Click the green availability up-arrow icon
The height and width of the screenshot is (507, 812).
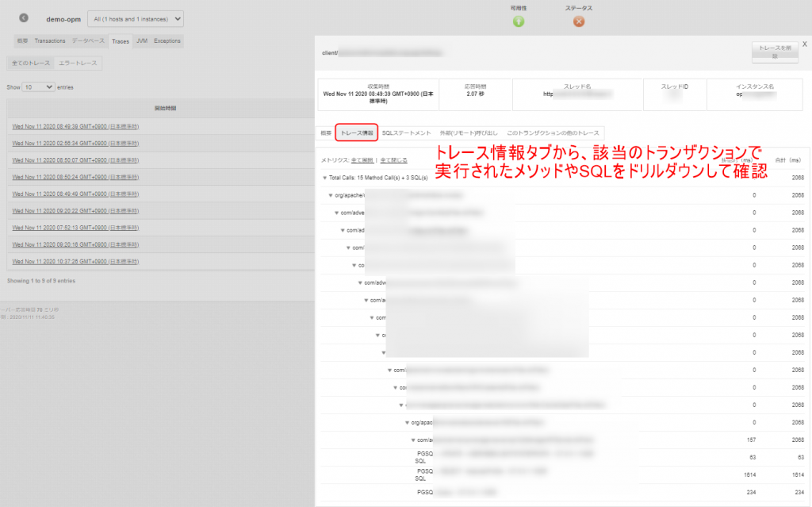click(519, 21)
